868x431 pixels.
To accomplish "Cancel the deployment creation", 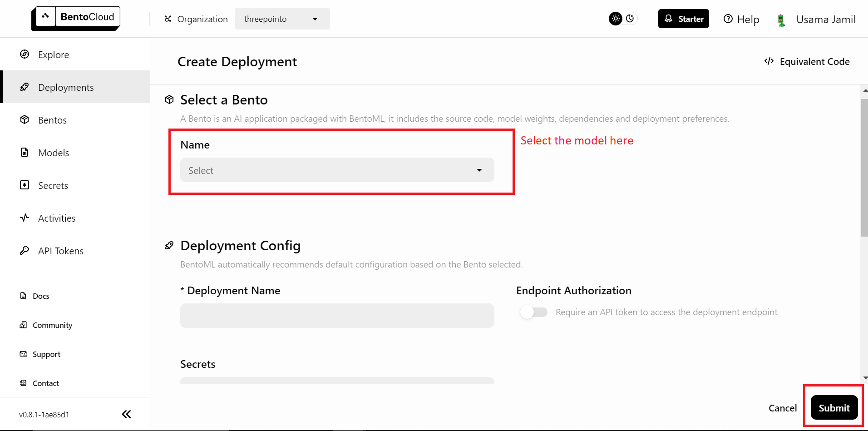I will pos(783,408).
